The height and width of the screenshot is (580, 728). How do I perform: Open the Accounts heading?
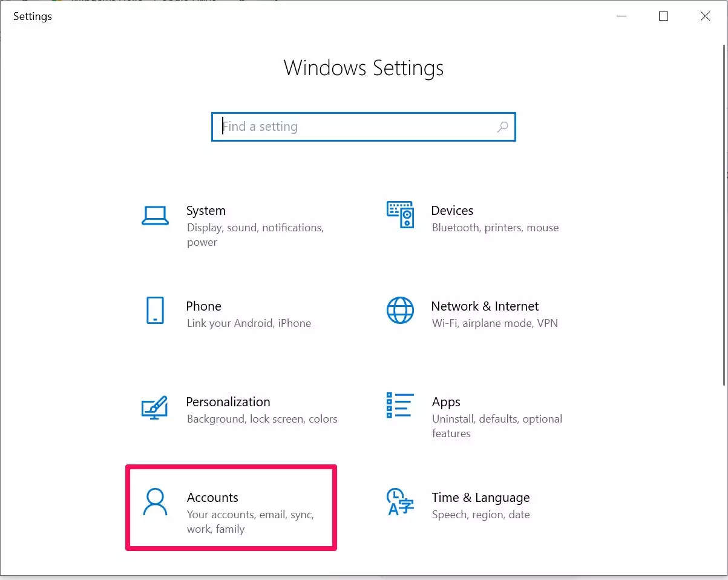pyautogui.click(x=212, y=498)
